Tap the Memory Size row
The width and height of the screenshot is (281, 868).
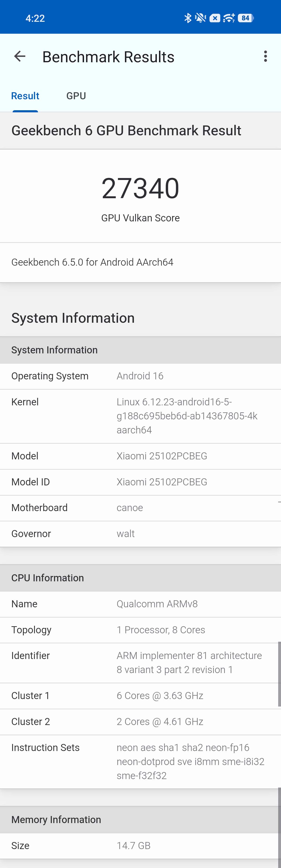[140, 846]
